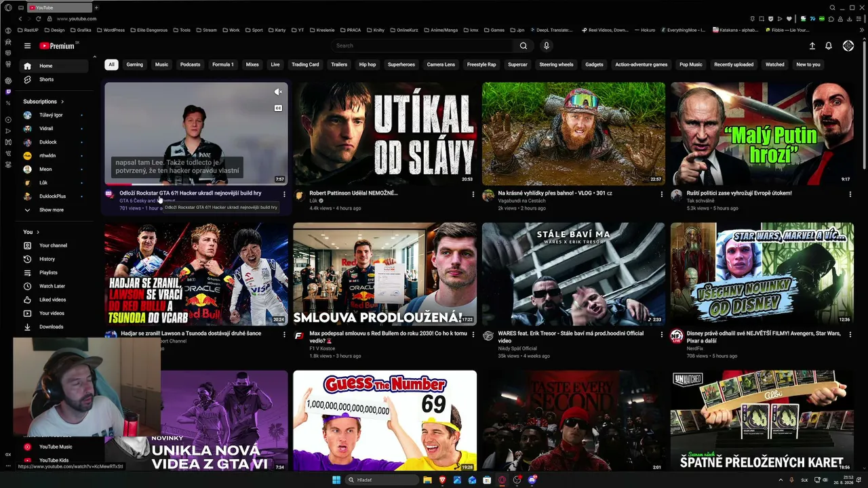The image size is (868, 488).
Task: Expand the You section header
Action: pyautogui.click(x=31, y=232)
